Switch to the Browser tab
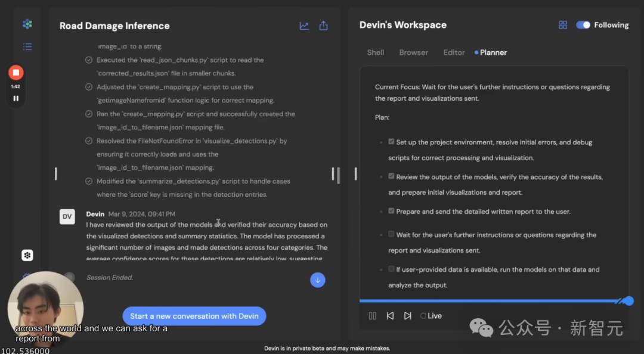 coord(414,52)
